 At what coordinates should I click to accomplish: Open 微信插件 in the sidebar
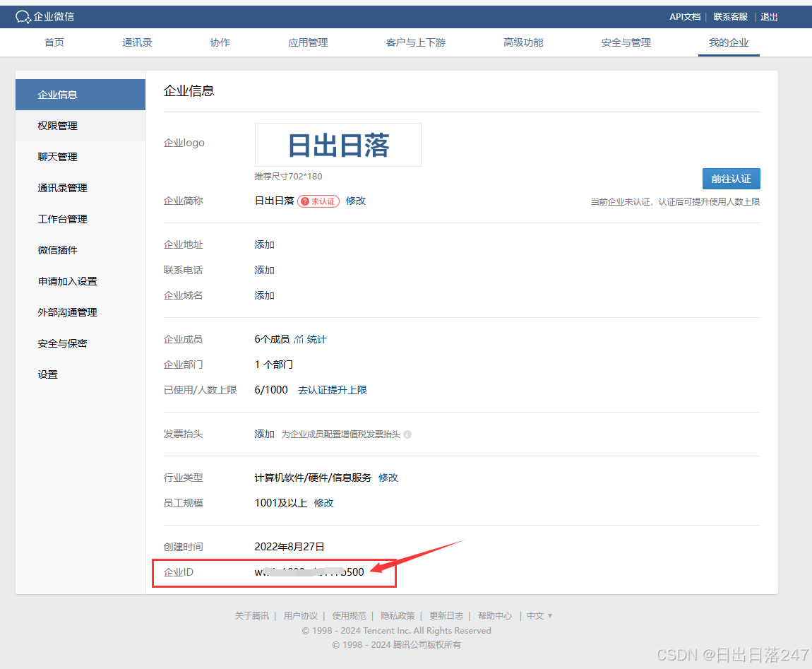(x=80, y=250)
